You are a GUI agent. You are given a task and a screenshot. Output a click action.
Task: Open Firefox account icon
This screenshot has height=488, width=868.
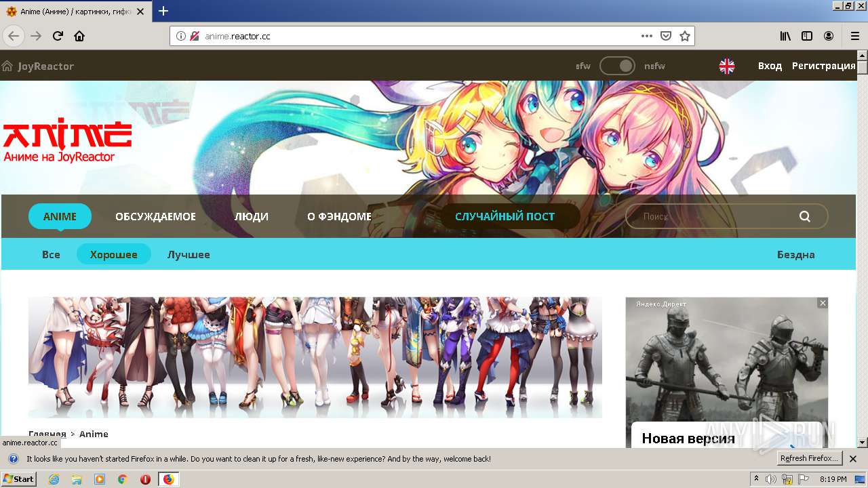click(x=829, y=36)
